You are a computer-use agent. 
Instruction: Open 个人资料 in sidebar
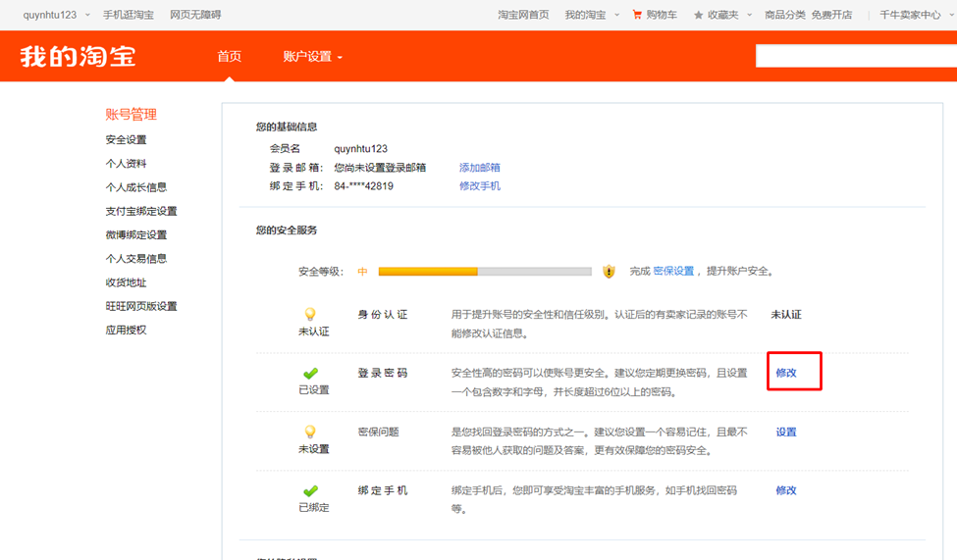[x=126, y=164]
